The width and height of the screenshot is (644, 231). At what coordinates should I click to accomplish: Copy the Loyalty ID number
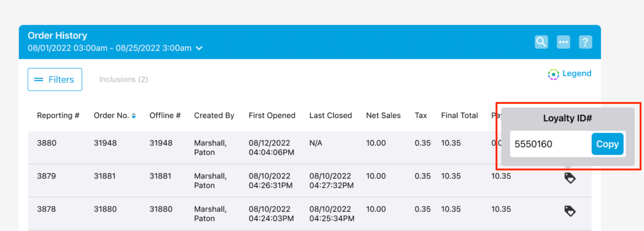(607, 144)
